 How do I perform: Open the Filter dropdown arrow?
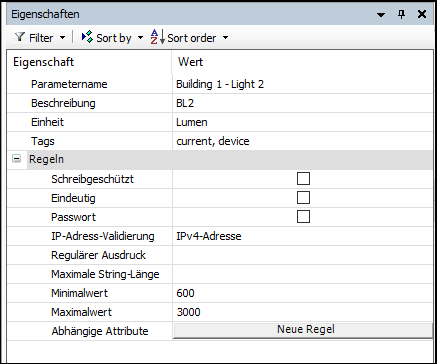pyautogui.click(x=62, y=38)
